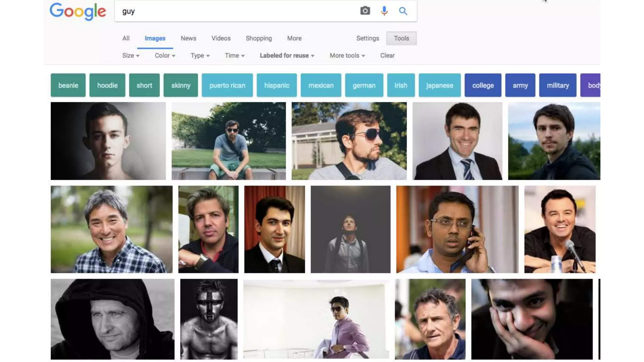Viewport: 644px width, 362px height.
Task: Open the More tools dropdown
Action: [347, 56]
